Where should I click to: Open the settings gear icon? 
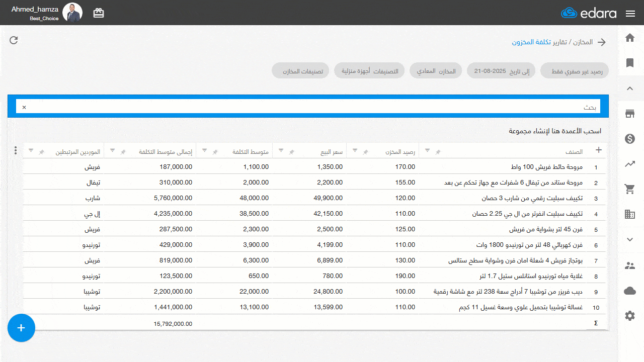(629, 316)
